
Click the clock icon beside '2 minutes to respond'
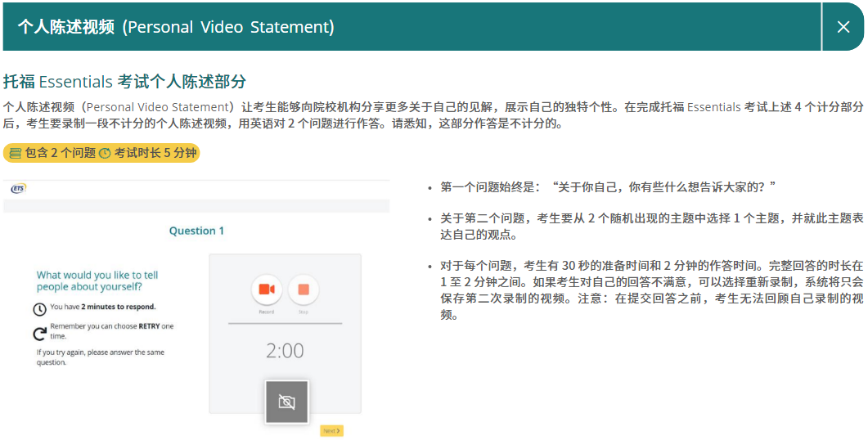(x=39, y=309)
